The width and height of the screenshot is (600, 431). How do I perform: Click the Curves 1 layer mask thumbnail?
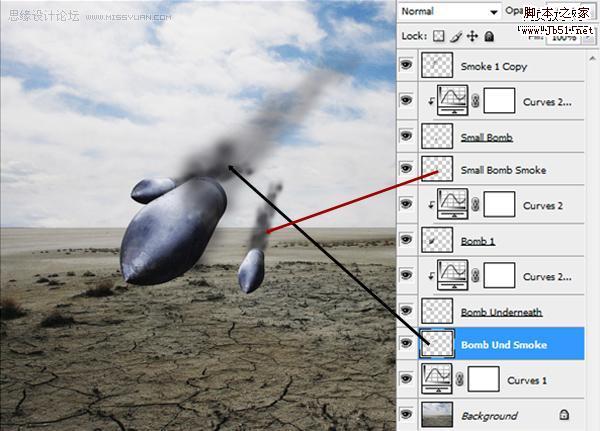tap(484, 379)
